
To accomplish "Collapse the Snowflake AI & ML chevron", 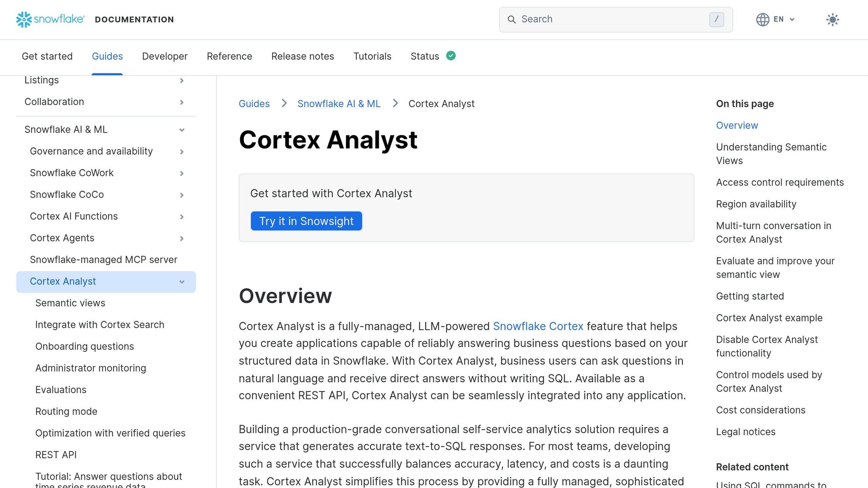I will click(182, 130).
